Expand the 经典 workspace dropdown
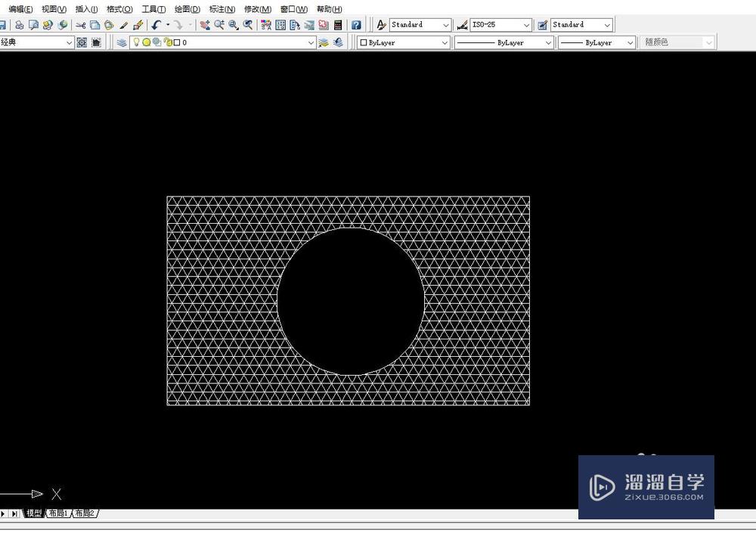Viewport: 756px width, 533px height. (69, 43)
